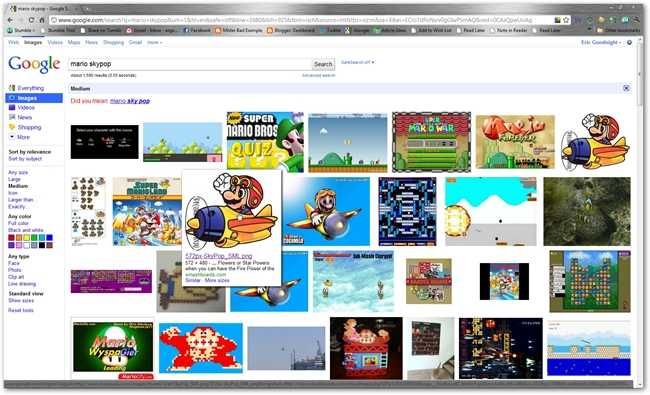
Task: Filter by Clip art type
Action: [16, 277]
